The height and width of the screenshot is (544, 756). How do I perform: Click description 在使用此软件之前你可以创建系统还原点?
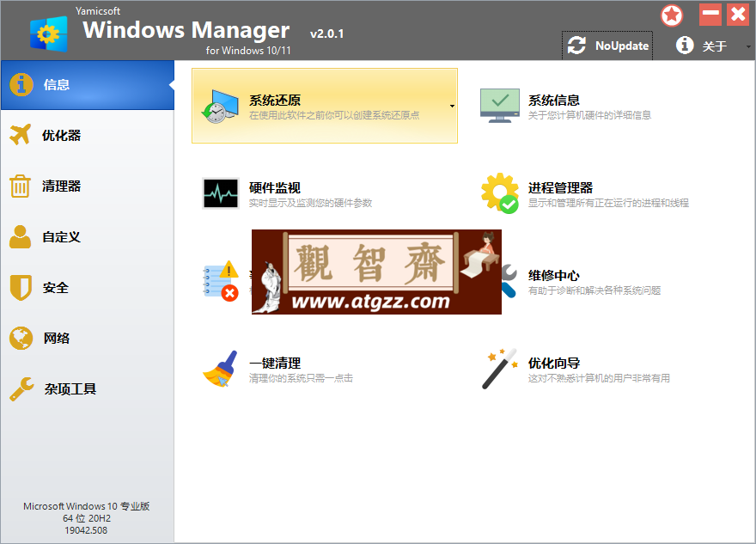coord(334,115)
